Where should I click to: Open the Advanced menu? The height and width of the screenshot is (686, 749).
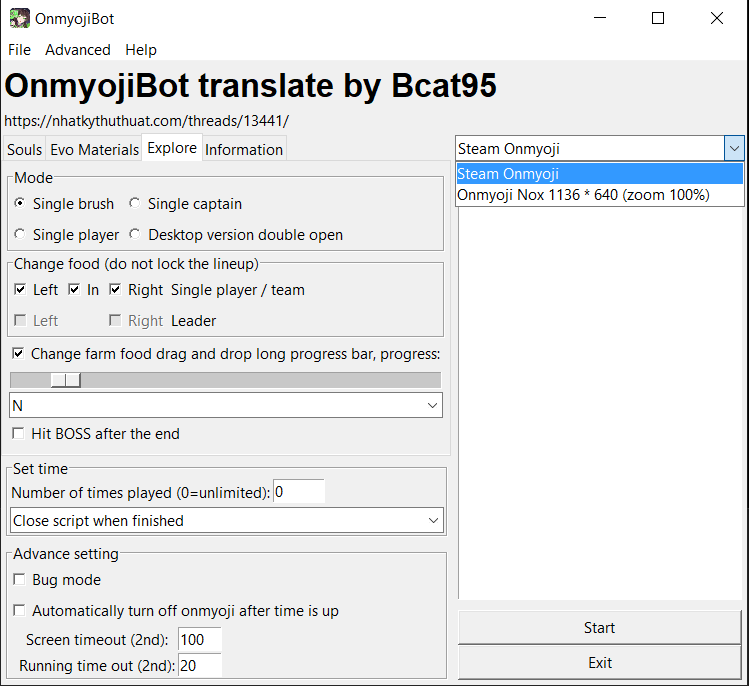(78, 50)
